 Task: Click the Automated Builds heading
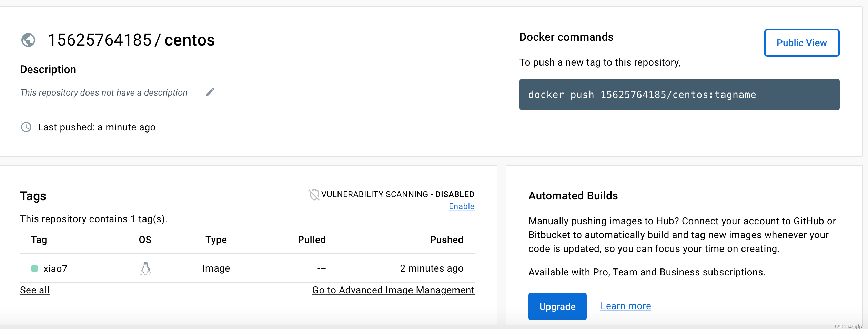coord(573,196)
